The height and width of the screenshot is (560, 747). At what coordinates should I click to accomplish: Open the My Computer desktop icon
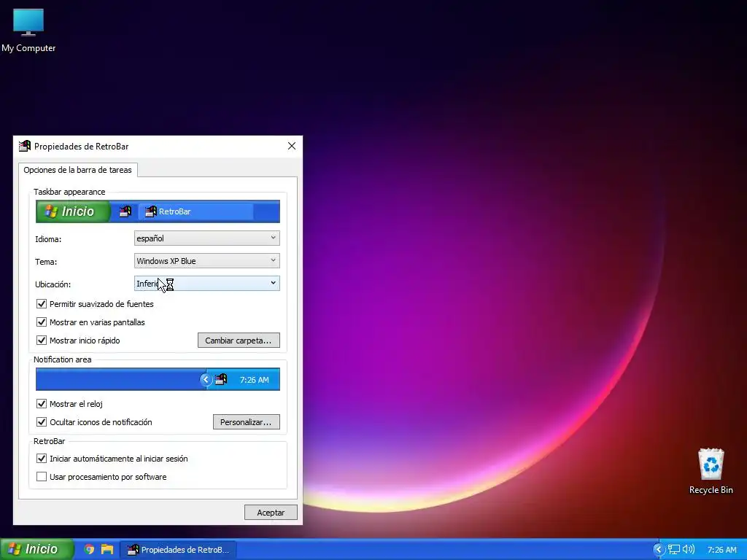[28, 31]
